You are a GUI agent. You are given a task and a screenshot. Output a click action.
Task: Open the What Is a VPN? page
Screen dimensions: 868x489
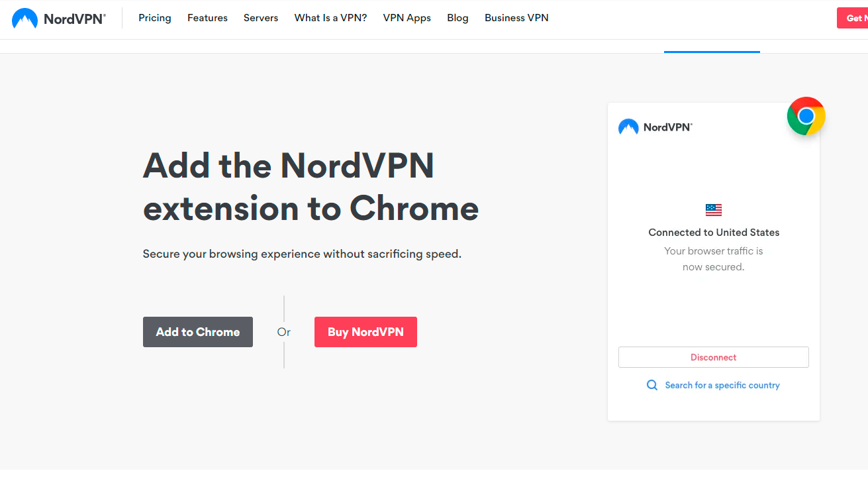[330, 18]
